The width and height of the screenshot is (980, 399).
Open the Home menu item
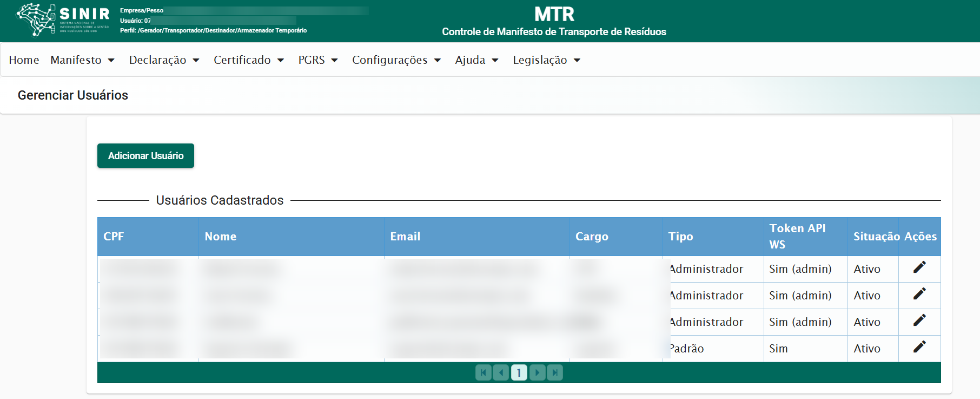click(24, 60)
